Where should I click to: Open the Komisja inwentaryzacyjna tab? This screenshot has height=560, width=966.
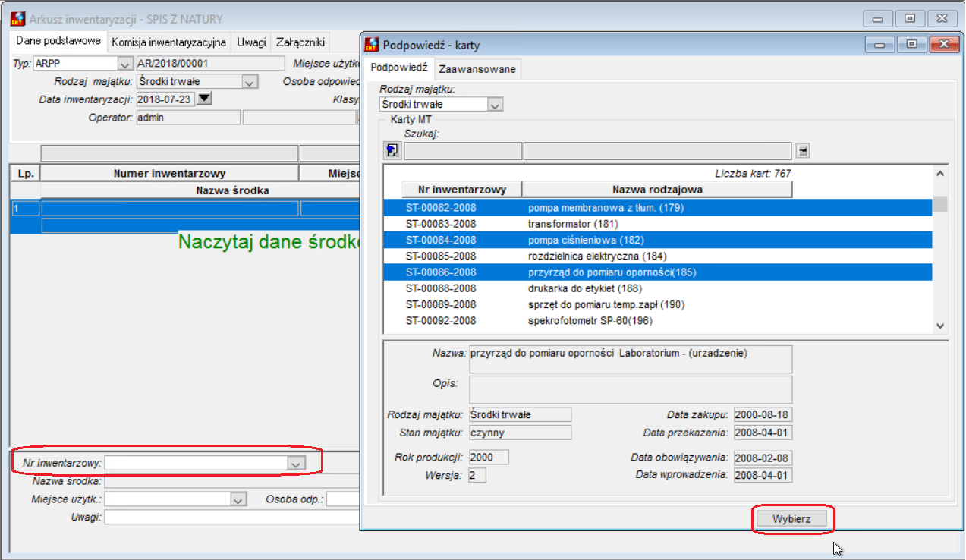(x=168, y=42)
